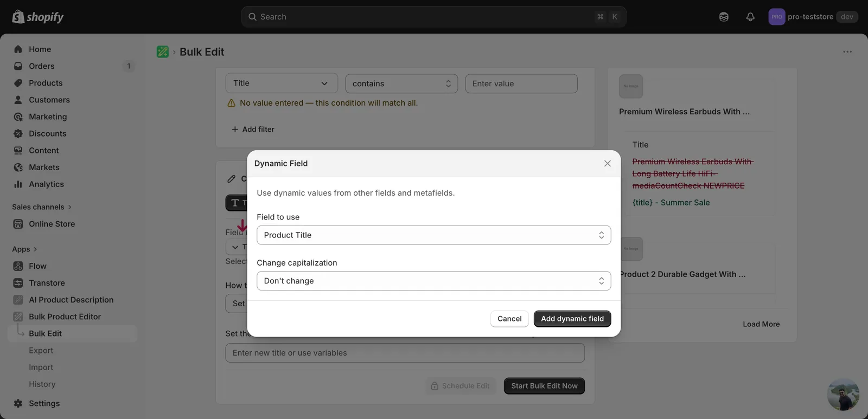Go to Orders in sidebar
The width and height of the screenshot is (868, 419).
[x=72, y=66]
